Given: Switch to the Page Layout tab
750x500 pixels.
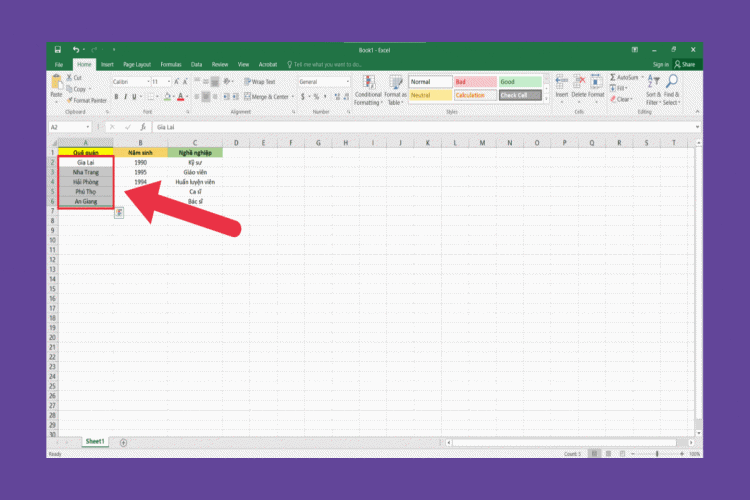Looking at the screenshot, I should point(137,65).
